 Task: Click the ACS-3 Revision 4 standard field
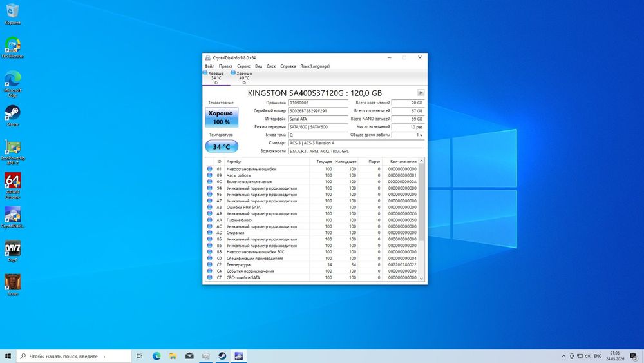(356, 143)
